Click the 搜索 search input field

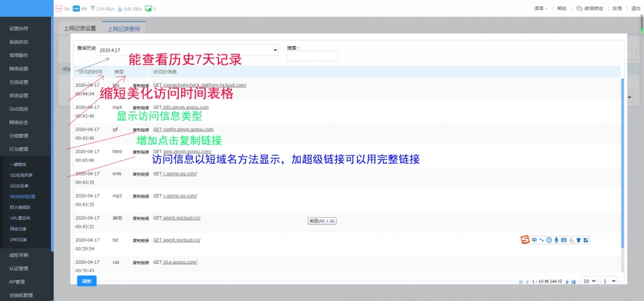coord(312,56)
